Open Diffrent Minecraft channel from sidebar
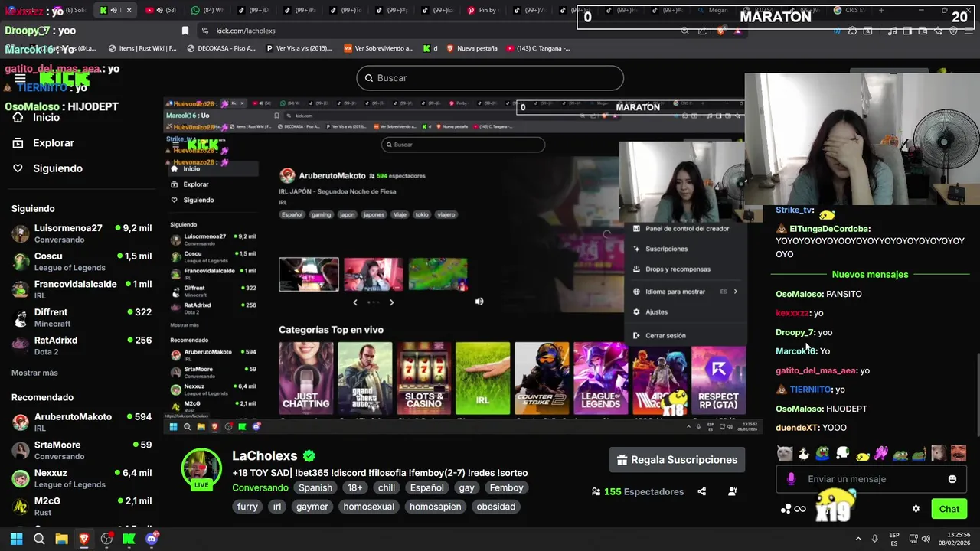 point(80,318)
